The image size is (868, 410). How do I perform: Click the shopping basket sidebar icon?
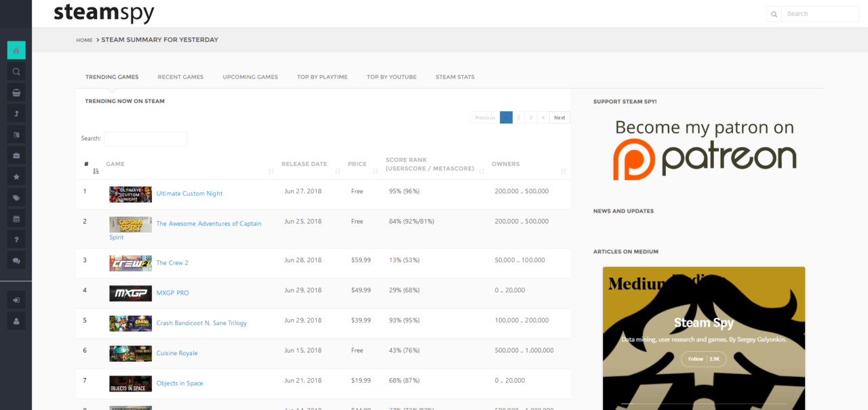coord(16,93)
